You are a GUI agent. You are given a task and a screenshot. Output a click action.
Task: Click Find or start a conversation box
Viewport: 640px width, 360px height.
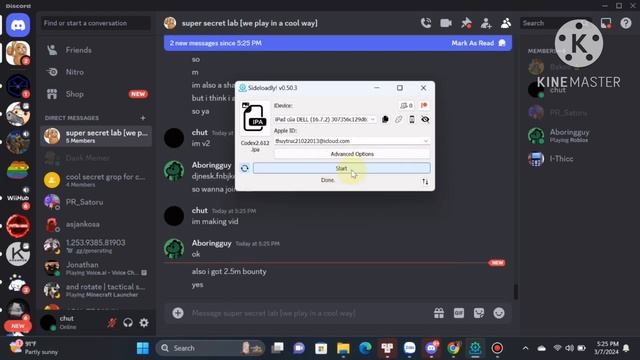[x=95, y=23]
